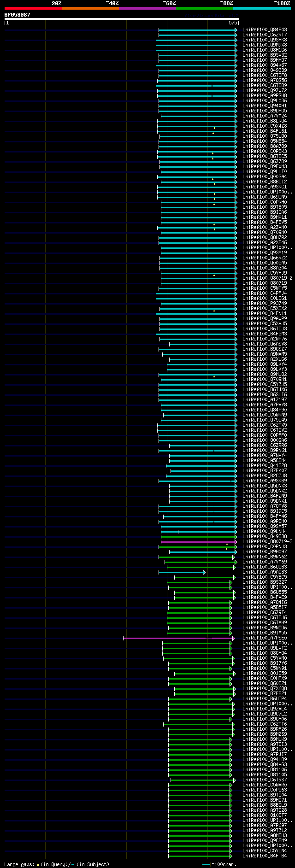Select UniRef100_B8LKU4 label
This screenshot has height=868, width=295.
265,121
